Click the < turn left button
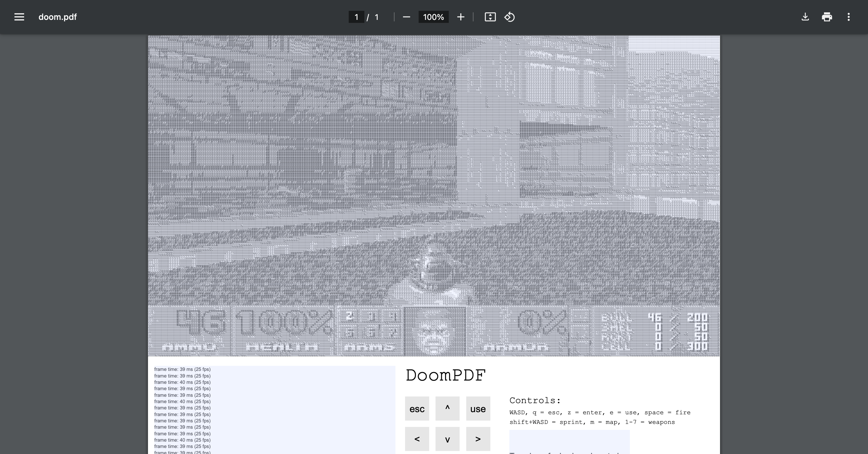Screen dimensions: 868x454 click(417, 439)
